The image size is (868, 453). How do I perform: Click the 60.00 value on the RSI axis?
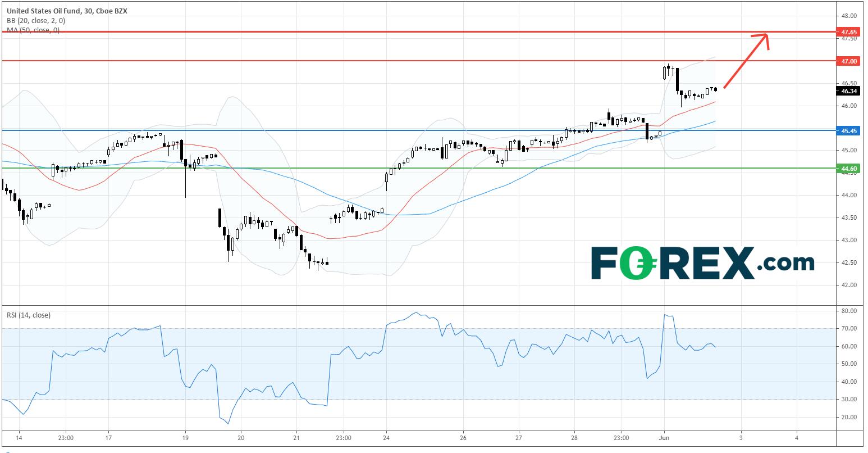click(x=849, y=346)
